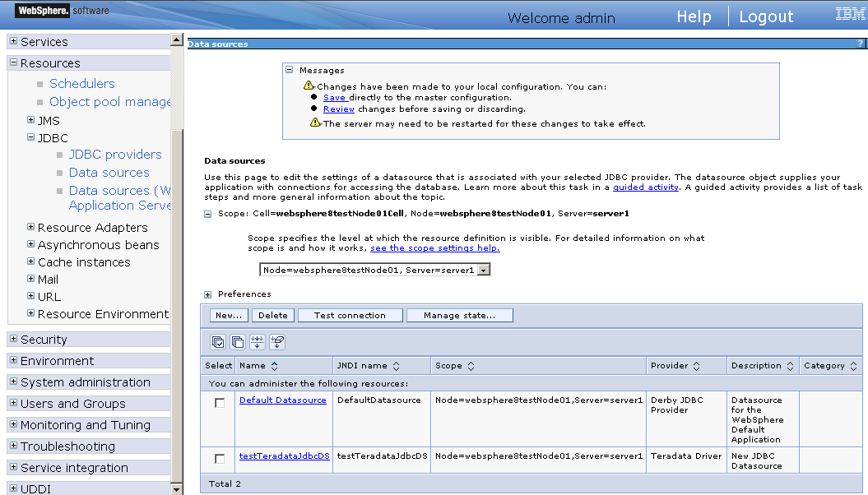This screenshot has width=868, height=495.
Task: Open the Node/Server scope dropdown
Action: pyautogui.click(x=485, y=269)
